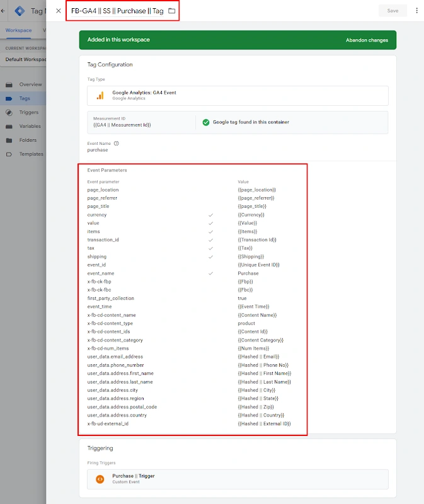
Task: Click the Google Analytics: GA4 Event tag type
Action: tap(238, 96)
